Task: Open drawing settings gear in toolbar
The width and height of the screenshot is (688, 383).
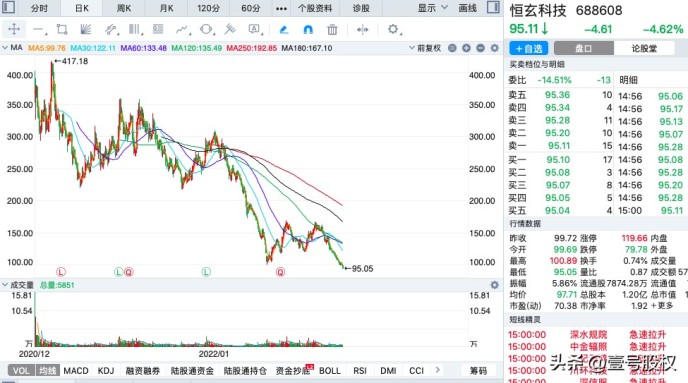Action: (x=393, y=29)
